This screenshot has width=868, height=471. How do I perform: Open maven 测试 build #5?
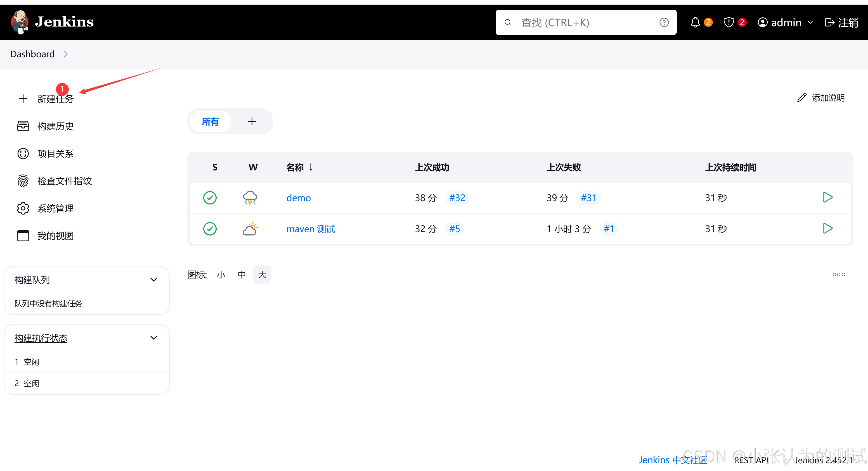coord(455,229)
